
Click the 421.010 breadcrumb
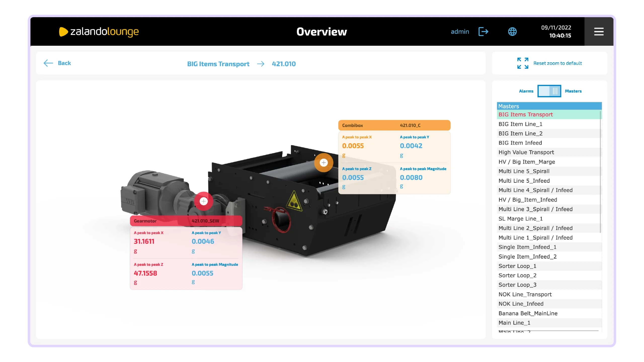[x=284, y=64]
